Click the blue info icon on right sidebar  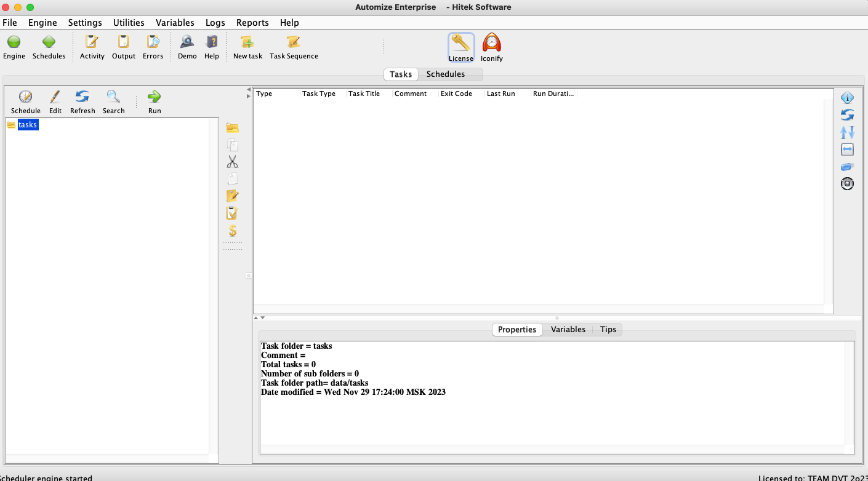click(x=847, y=98)
